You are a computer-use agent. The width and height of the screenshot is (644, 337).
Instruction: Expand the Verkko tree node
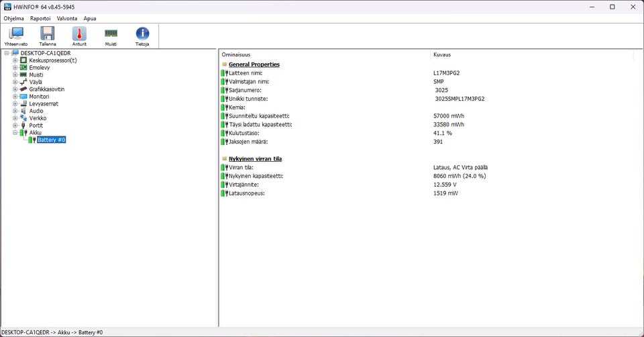pos(15,118)
